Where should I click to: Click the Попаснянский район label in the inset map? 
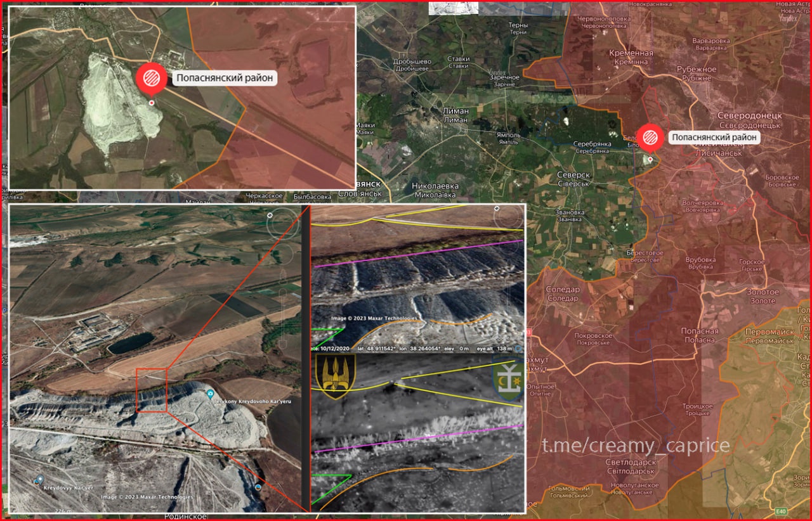pos(226,79)
